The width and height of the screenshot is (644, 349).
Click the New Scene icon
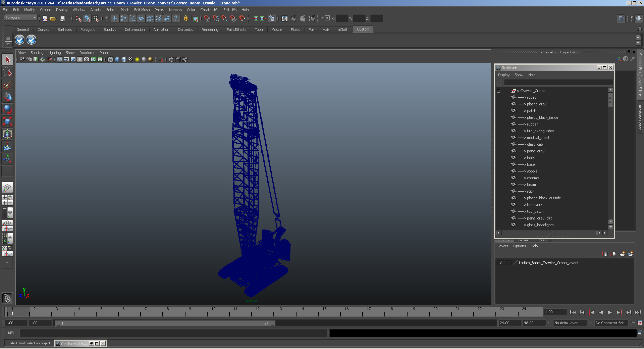[x=45, y=18]
